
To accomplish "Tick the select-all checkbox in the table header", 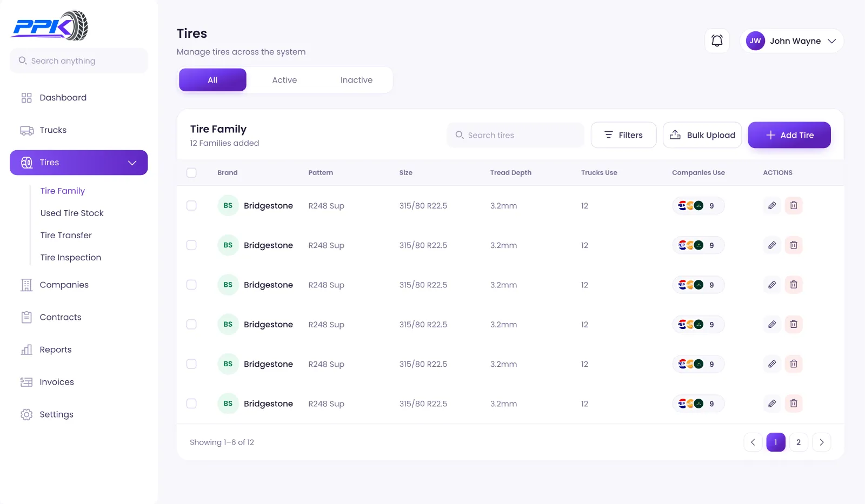I will 191,173.
